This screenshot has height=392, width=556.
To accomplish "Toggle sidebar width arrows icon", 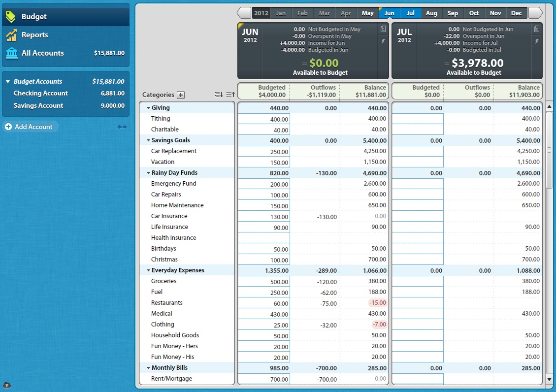I will pos(122,127).
